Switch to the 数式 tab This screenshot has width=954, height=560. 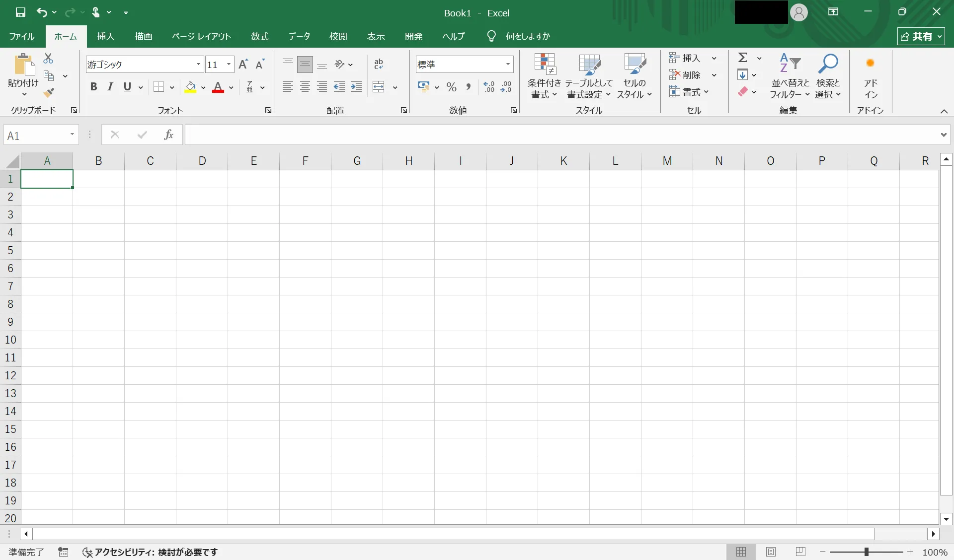point(259,36)
